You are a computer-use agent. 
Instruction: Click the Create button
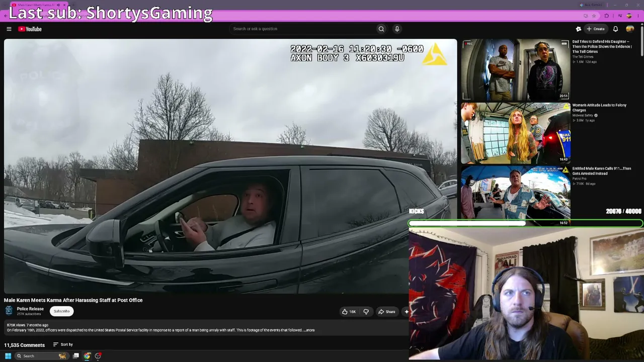click(596, 29)
